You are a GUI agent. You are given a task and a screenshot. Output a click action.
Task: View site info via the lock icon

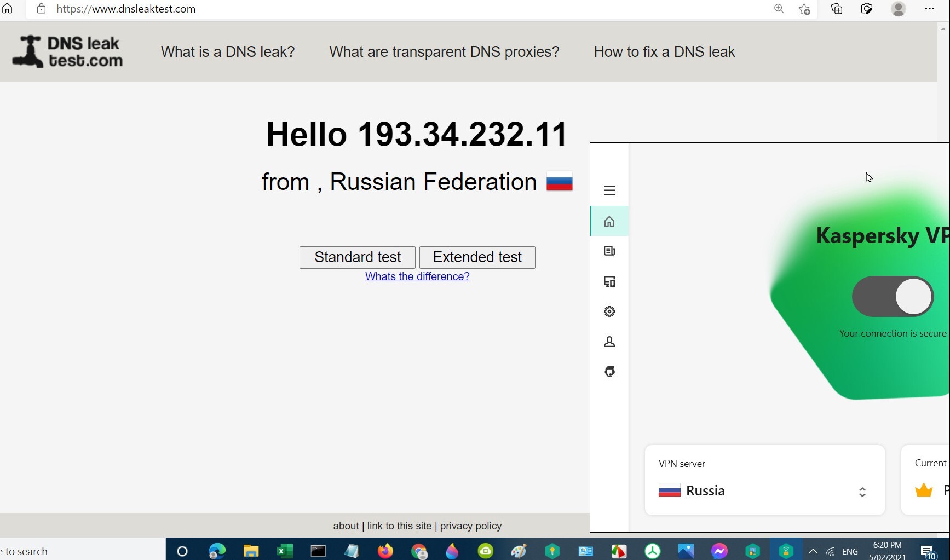coord(41,9)
